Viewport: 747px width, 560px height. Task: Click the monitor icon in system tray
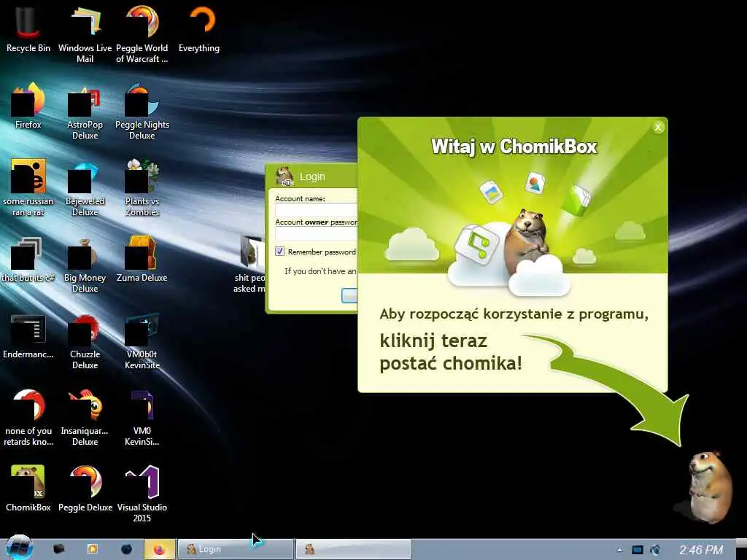[x=638, y=550]
